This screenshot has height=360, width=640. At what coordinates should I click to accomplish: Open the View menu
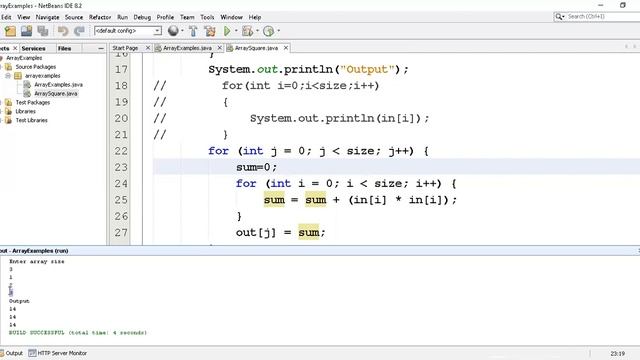24,17
